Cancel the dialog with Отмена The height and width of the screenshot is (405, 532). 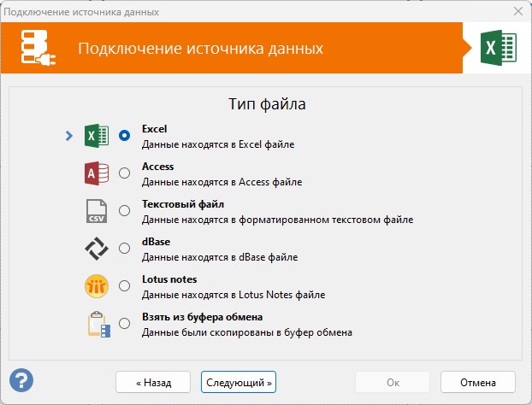click(x=478, y=382)
